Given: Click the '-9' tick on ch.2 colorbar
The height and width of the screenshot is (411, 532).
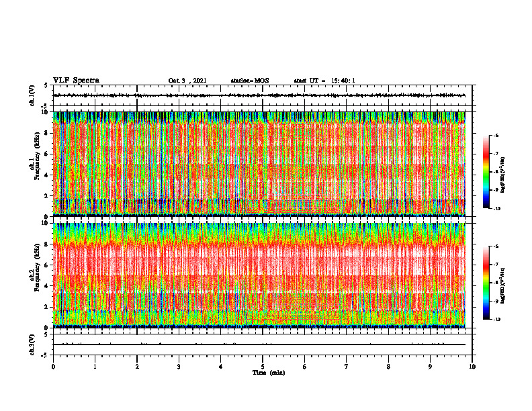Looking at the screenshot, I should 496,301.
